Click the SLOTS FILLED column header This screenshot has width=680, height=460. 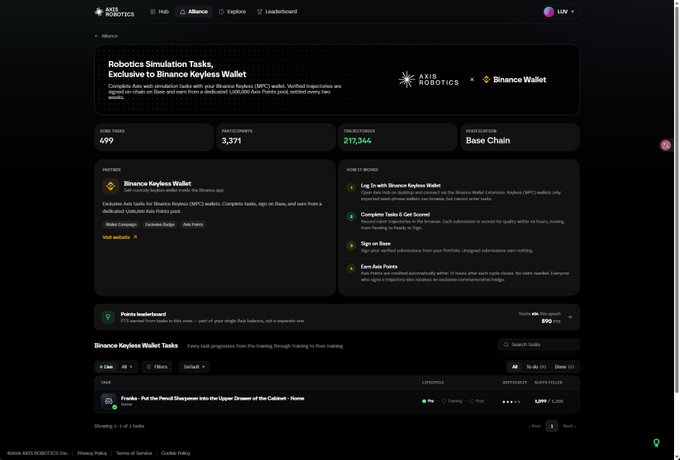(x=549, y=382)
